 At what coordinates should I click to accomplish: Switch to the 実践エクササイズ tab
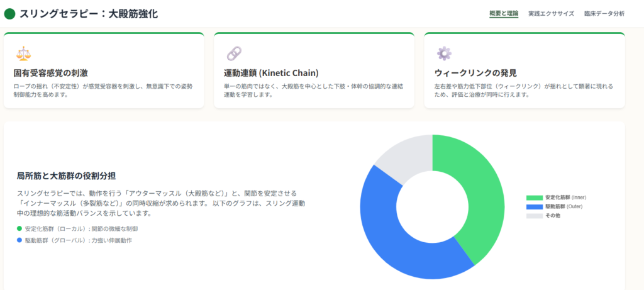click(x=551, y=13)
